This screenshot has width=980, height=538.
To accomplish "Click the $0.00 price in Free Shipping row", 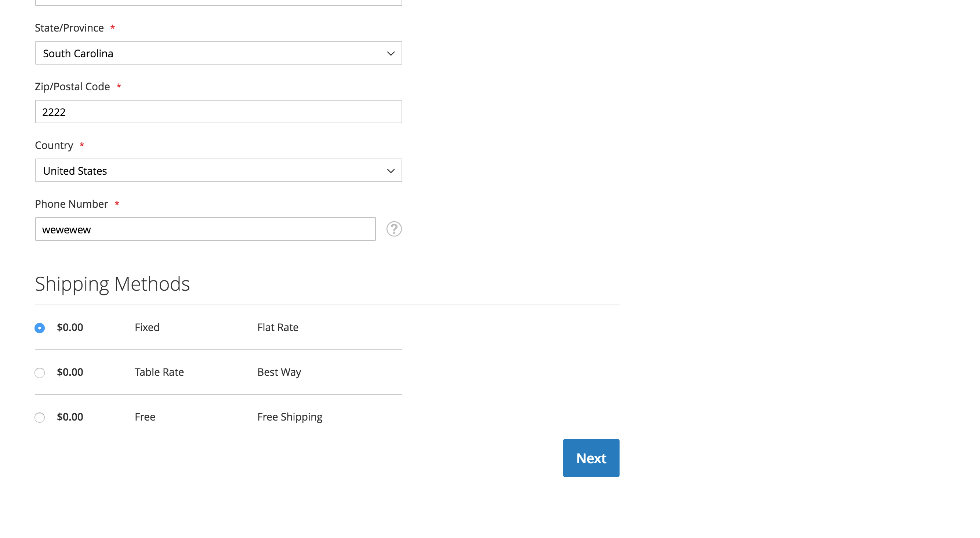I will pyautogui.click(x=70, y=417).
